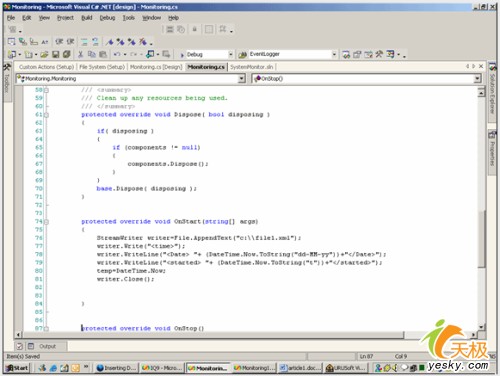Click the vertical scrollbar up arrow
500x376 pixels.
pyautogui.click(x=481, y=92)
